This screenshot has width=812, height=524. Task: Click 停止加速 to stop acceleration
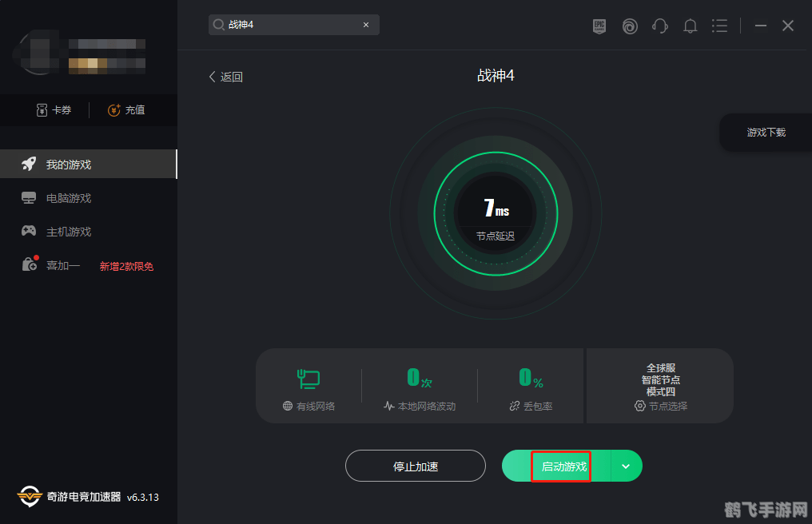pos(416,466)
